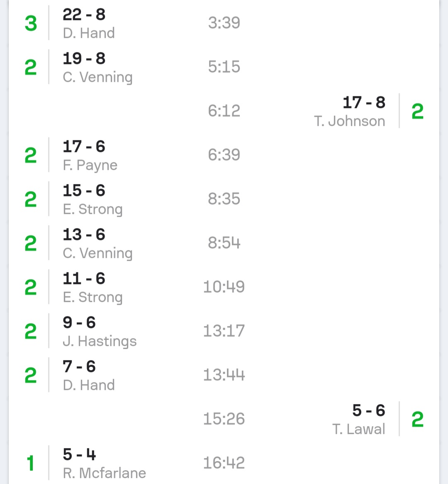Tap green 2 badge next to T. Lawal

coord(417,419)
